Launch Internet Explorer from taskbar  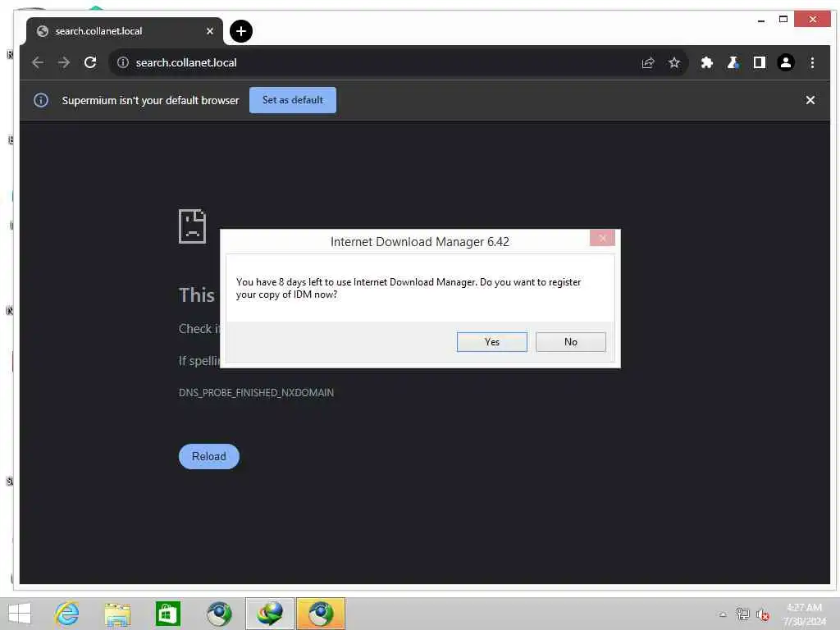click(x=67, y=614)
